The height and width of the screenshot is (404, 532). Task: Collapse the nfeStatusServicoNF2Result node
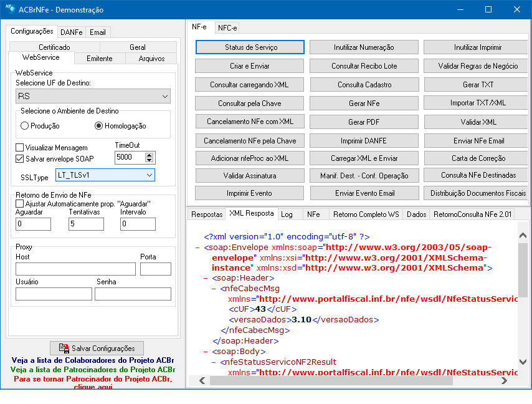tap(214, 362)
